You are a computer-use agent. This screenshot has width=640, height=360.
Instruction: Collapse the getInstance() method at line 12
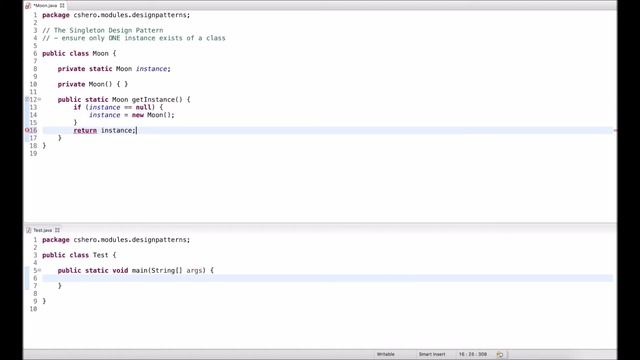tap(40, 99)
